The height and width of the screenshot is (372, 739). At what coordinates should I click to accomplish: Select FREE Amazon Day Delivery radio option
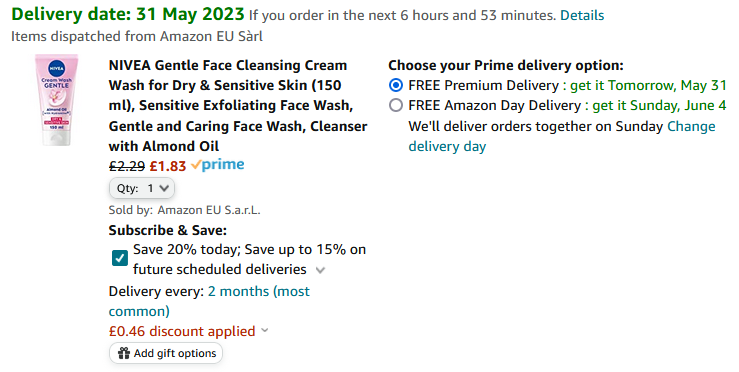click(x=396, y=105)
